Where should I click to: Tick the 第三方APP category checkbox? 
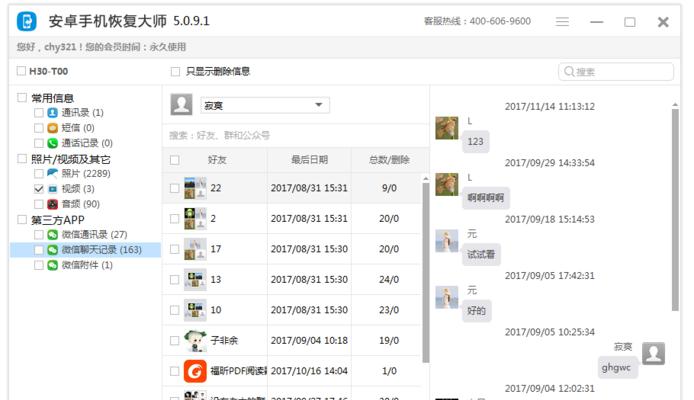[22, 219]
